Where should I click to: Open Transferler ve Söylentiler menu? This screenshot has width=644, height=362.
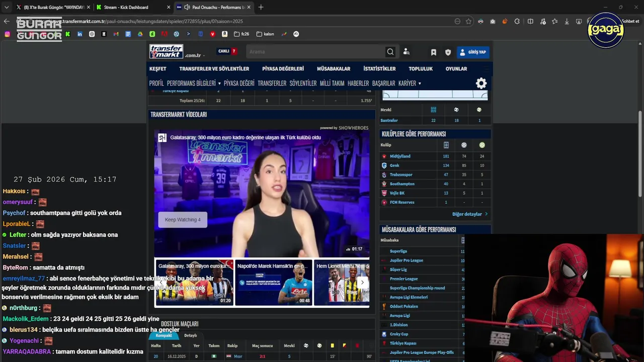click(x=214, y=69)
